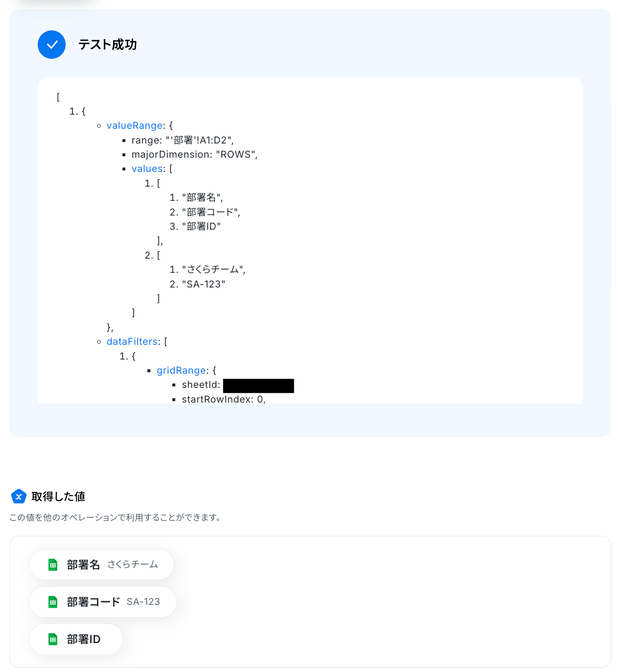The width and height of the screenshot is (618, 672).
Task: Click the blue test success checkmark icon
Action: (x=51, y=45)
